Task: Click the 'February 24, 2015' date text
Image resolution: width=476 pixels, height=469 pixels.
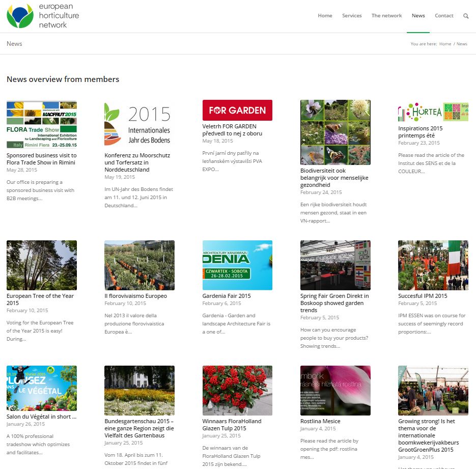Action: (x=321, y=192)
